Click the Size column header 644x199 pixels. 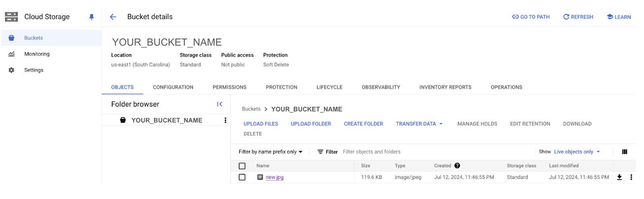click(365, 166)
